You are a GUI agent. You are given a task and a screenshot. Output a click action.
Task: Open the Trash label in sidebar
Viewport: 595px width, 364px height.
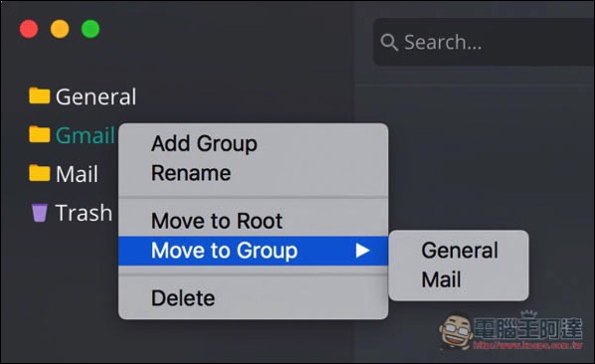point(84,213)
